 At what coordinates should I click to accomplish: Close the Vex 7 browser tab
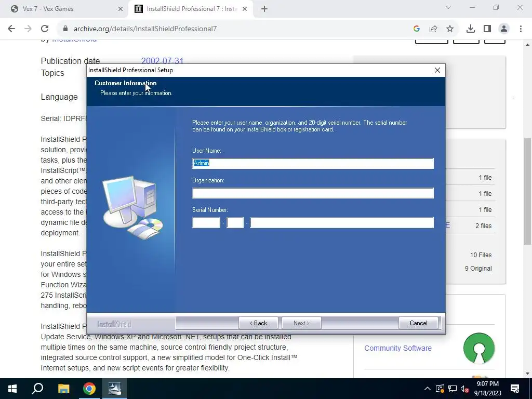click(120, 9)
